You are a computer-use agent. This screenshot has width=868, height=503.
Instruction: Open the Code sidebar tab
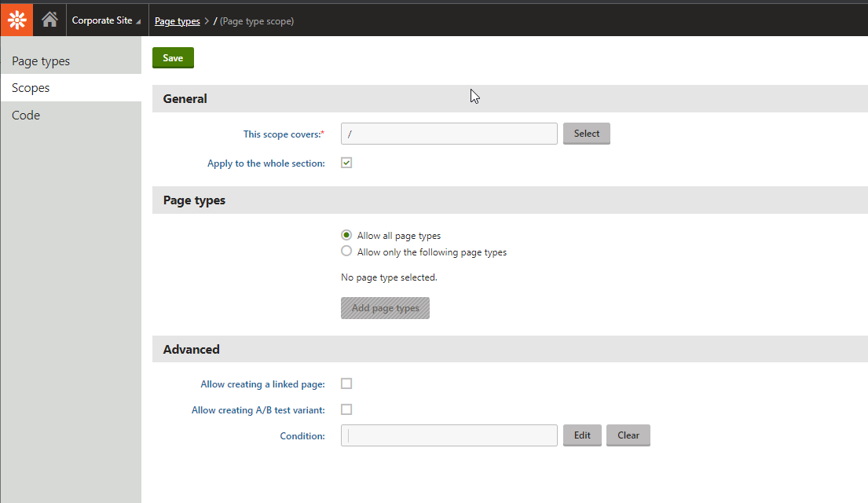(x=26, y=116)
